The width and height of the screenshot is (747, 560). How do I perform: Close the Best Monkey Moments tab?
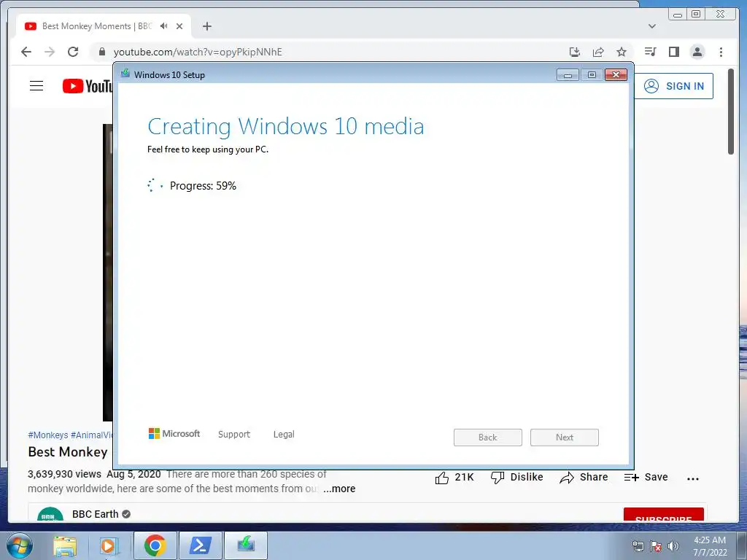(x=179, y=26)
